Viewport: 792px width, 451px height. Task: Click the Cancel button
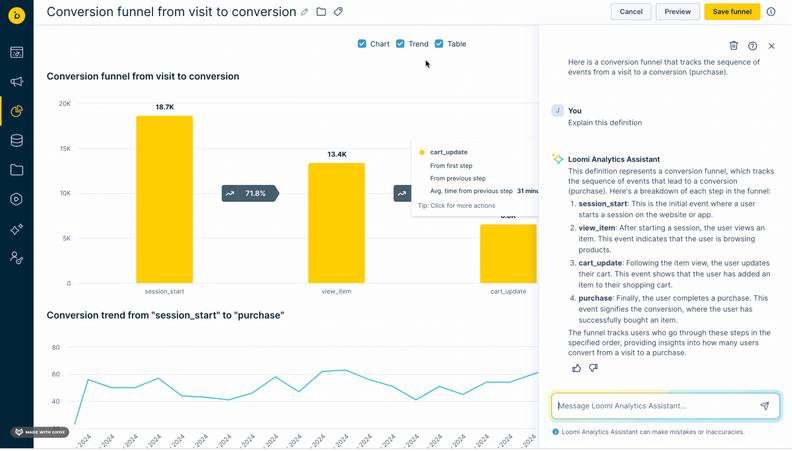pos(631,12)
